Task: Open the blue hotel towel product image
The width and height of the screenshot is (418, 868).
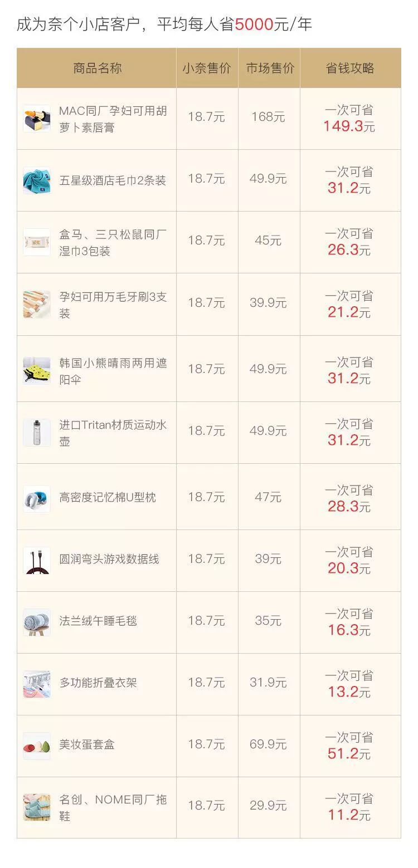Action: point(37,180)
